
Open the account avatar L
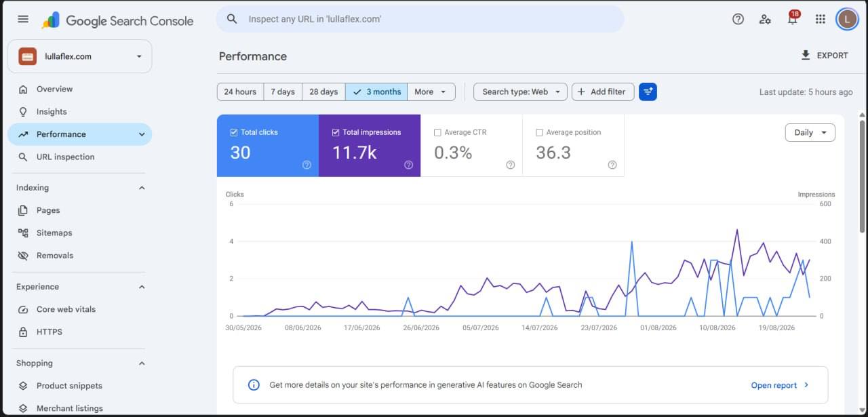click(847, 19)
